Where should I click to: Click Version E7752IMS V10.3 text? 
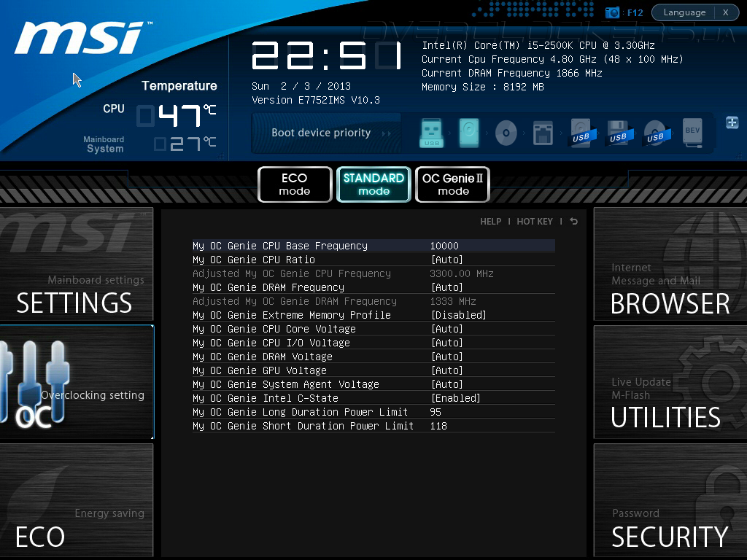[316, 100]
